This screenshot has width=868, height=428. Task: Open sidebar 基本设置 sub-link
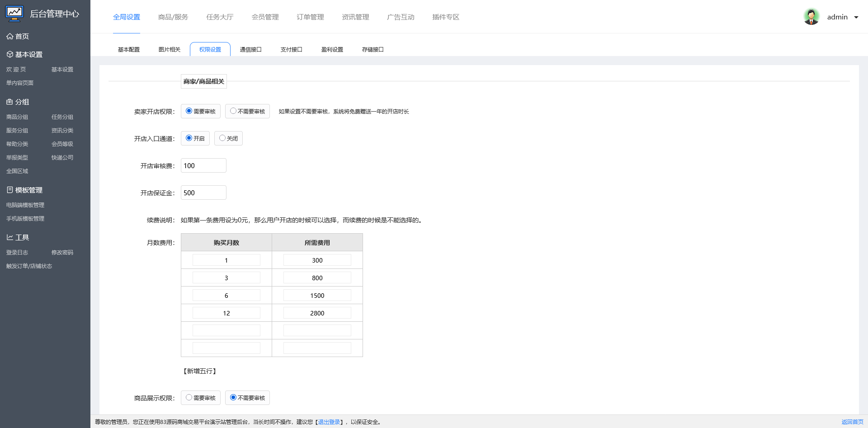point(62,69)
